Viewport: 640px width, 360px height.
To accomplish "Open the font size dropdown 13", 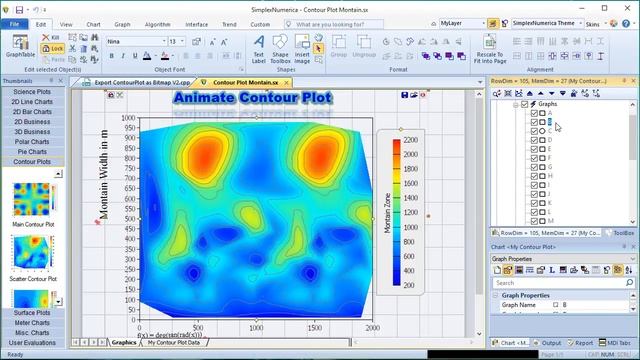I will 182,42.
